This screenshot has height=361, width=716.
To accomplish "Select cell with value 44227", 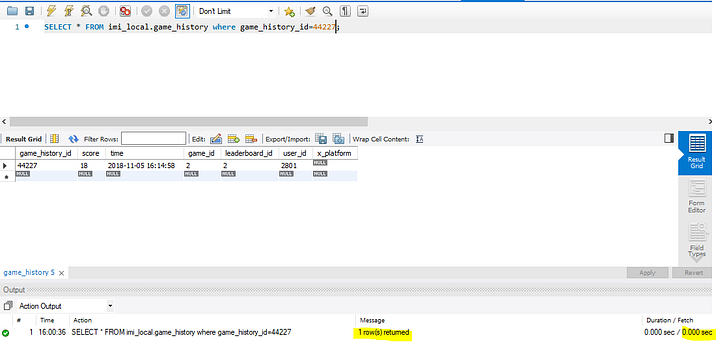I will pyautogui.click(x=46, y=166).
